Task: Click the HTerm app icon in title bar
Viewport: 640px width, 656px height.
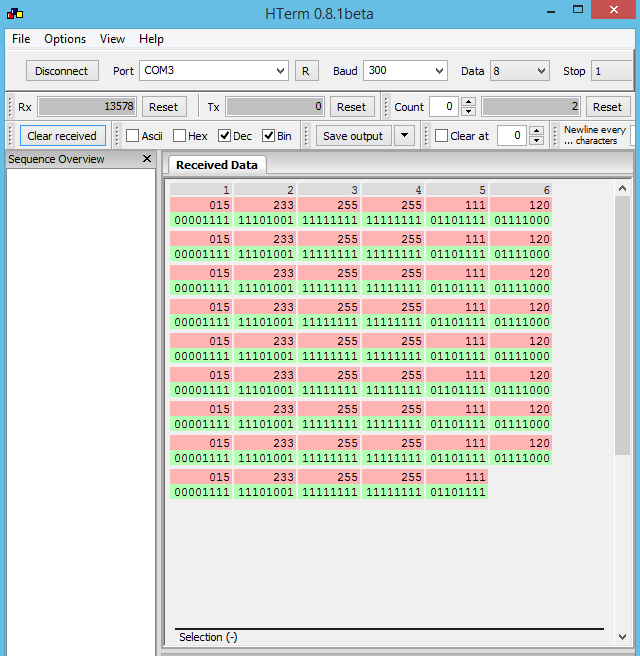Action: [15, 14]
